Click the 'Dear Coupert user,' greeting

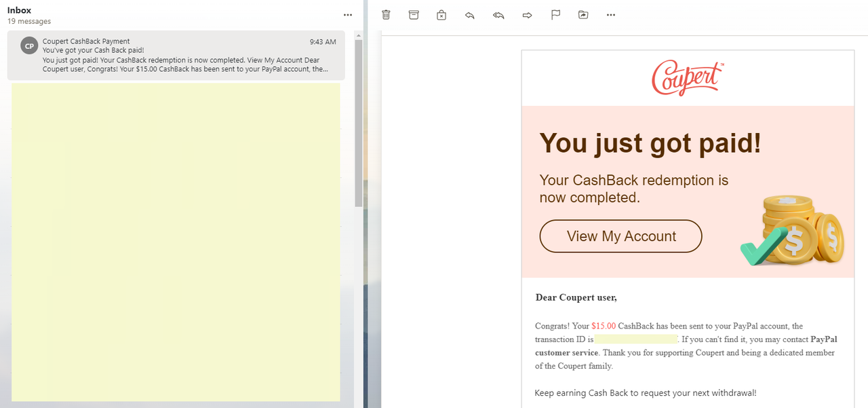point(576,297)
